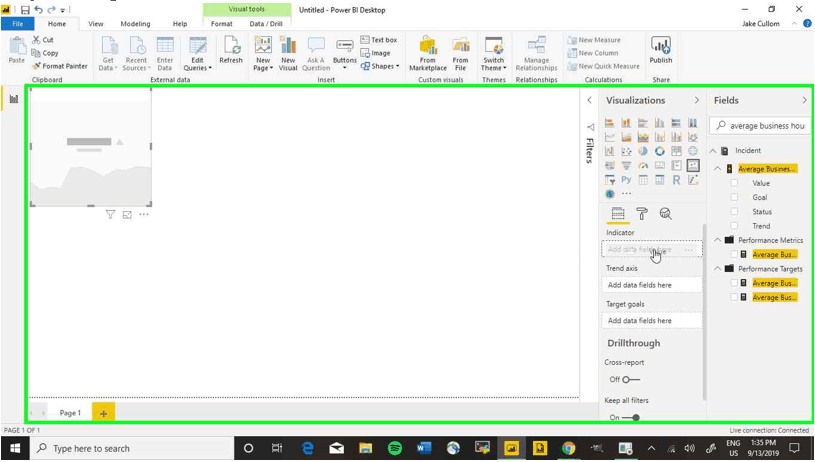Image resolution: width=815 pixels, height=462 pixels.
Task: Pick the Slicer visualization
Action: click(610, 180)
